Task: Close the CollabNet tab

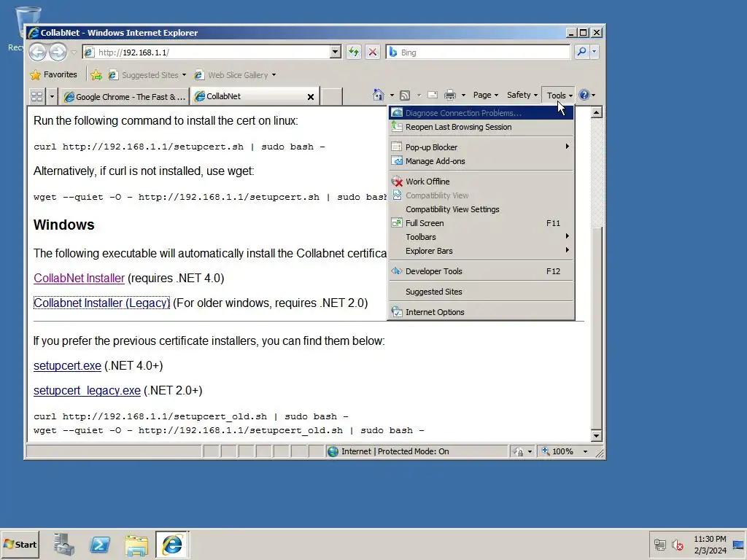Action: coord(311,97)
